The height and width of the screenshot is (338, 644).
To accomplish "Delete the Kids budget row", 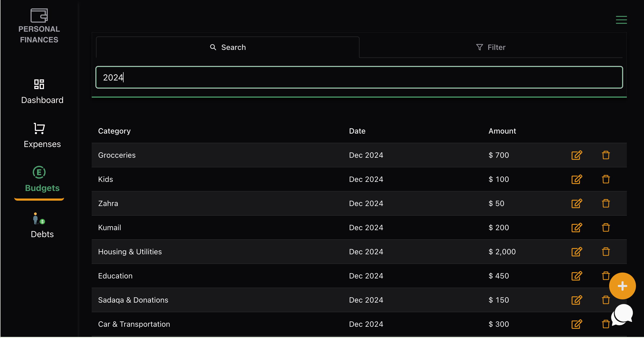I will click(606, 179).
